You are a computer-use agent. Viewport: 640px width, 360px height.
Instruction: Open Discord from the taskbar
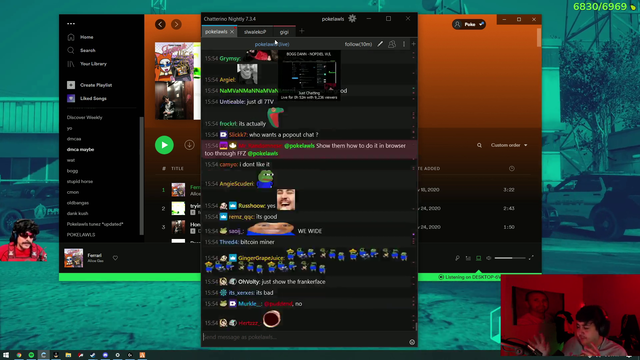(x=105, y=355)
